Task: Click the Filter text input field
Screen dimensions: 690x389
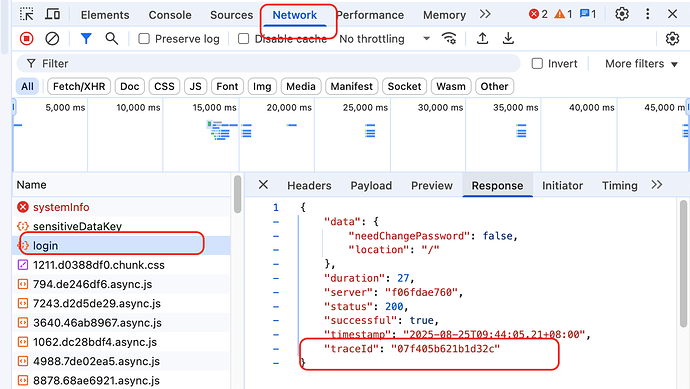Action: (268, 64)
